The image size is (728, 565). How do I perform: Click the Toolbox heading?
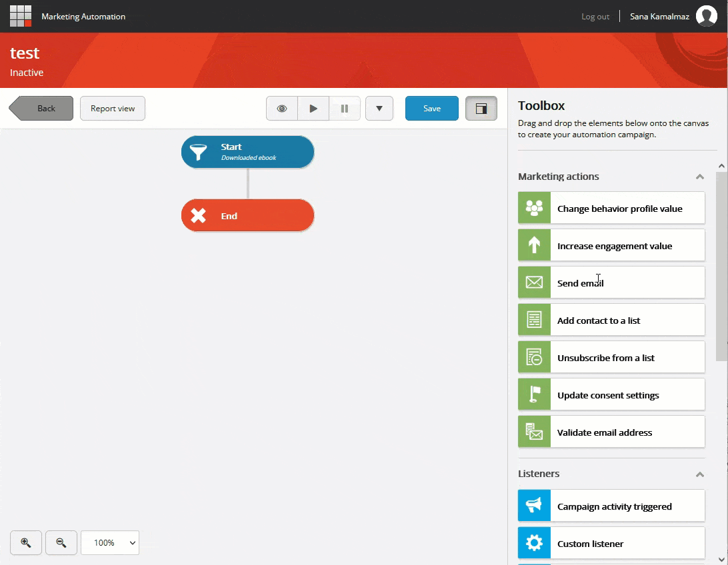tap(541, 106)
